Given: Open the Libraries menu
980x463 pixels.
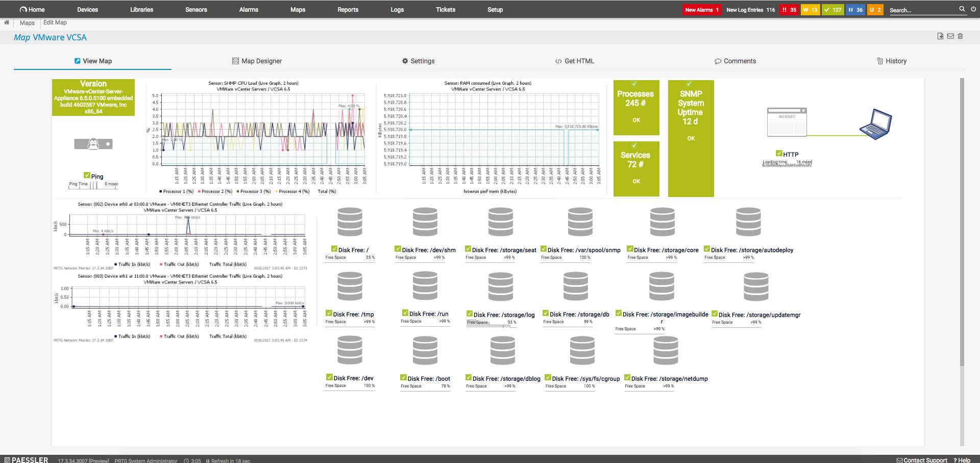Looking at the screenshot, I should point(141,9).
